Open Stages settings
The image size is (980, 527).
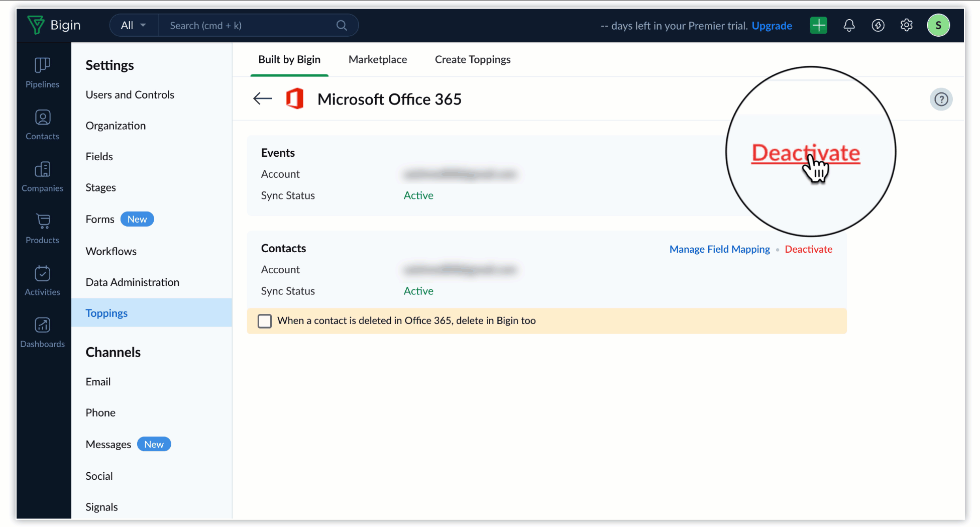[x=100, y=187]
